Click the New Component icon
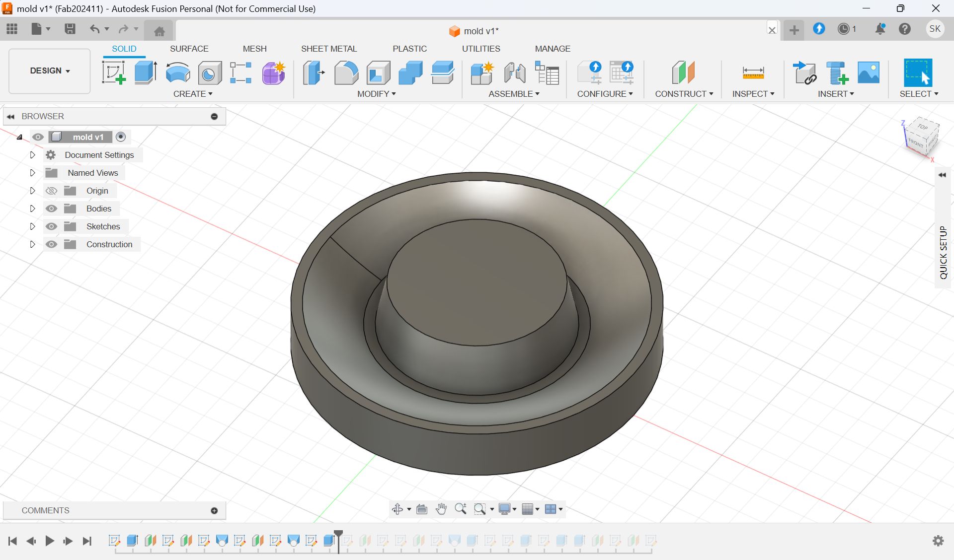Viewport: 954px width, 560px height. click(x=482, y=73)
